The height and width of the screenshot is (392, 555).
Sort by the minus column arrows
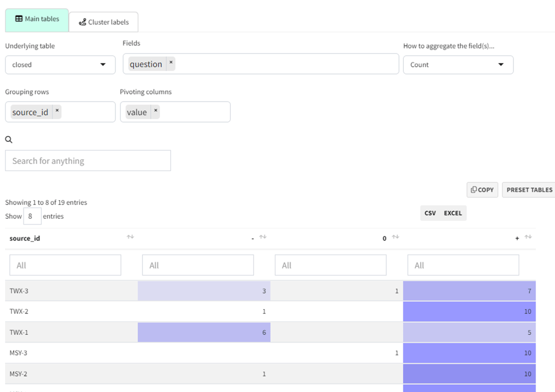(x=263, y=237)
